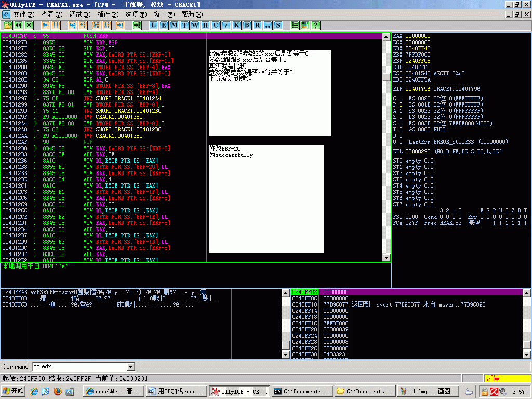This screenshot has height=399, width=532.
Task: Click the Close program X icon
Action: (x=29, y=25)
